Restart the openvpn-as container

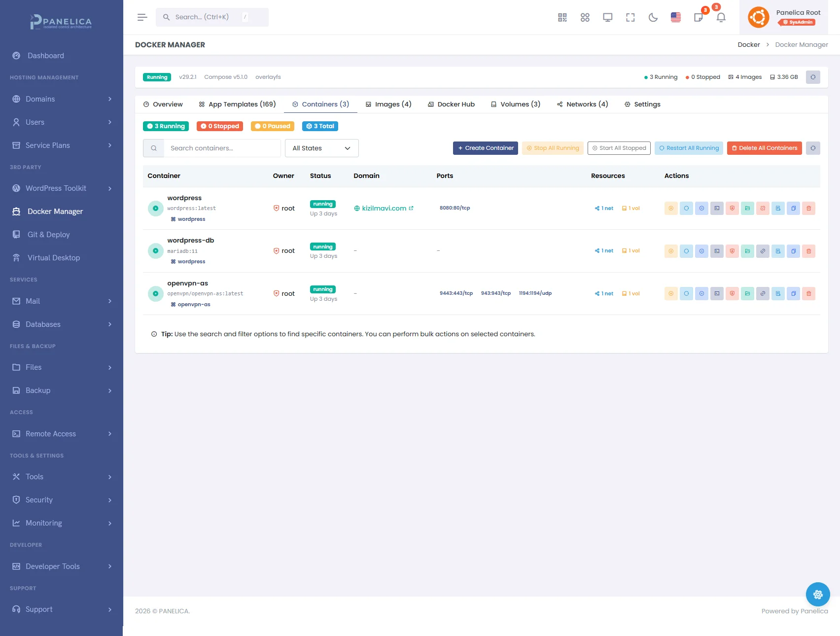click(x=686, y=293)
